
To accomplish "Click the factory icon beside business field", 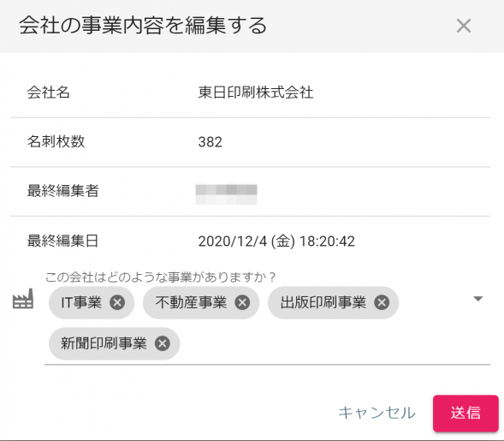I will click(23, 299).
